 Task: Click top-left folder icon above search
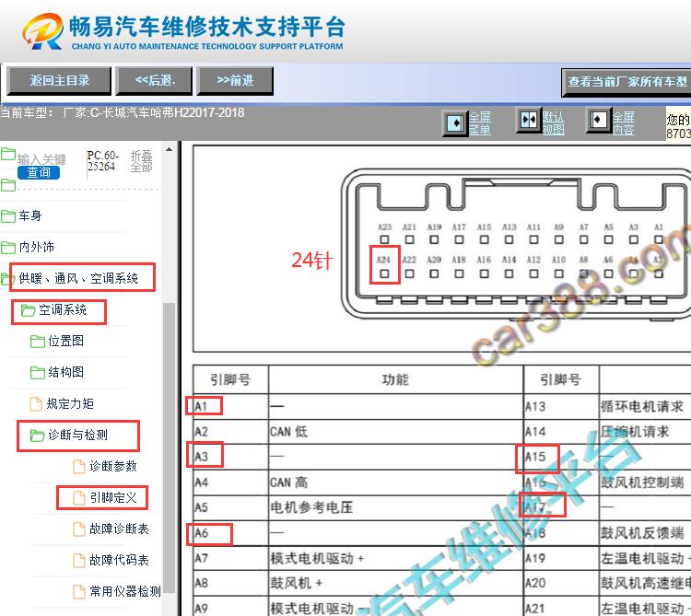click(x=8, y=154)
